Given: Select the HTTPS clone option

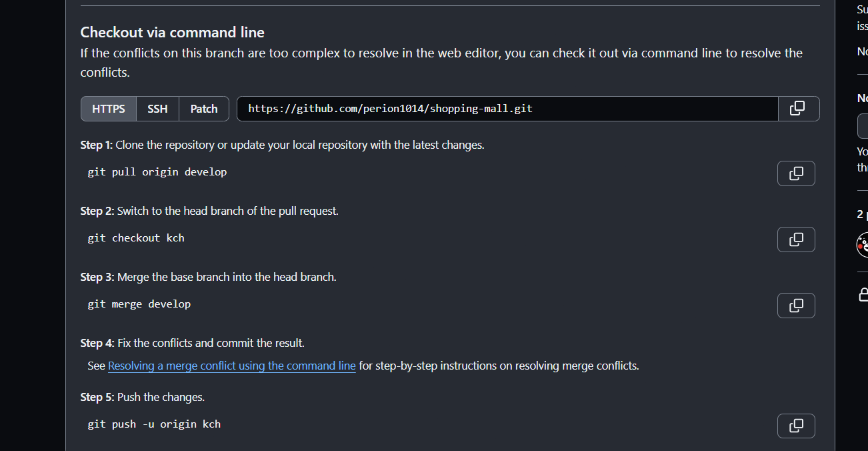Looking at the screenshot, I should tap(109, 109).
